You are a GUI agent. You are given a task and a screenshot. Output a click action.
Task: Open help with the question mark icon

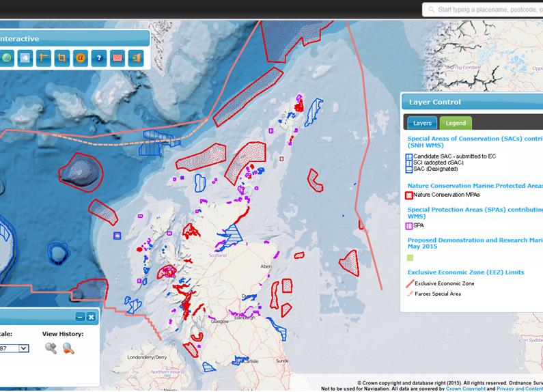tap(99, 57)
